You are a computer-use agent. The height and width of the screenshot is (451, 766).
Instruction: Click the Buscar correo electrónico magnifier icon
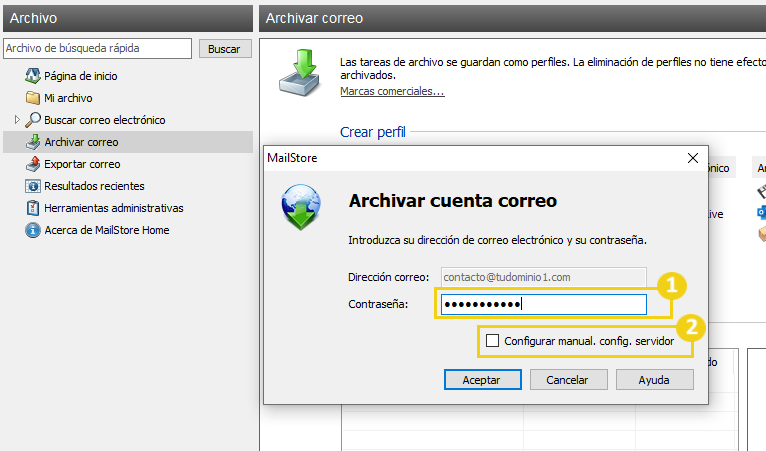33,120
